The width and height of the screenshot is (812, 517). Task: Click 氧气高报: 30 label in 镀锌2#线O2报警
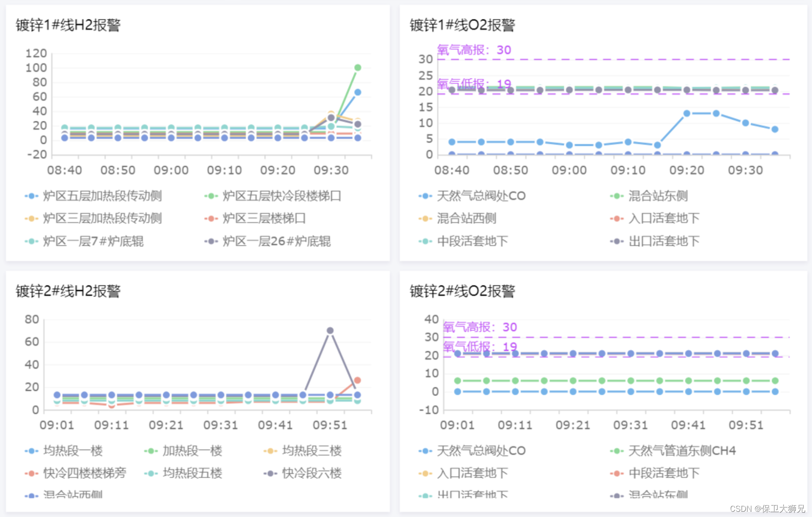pos(480,327)
